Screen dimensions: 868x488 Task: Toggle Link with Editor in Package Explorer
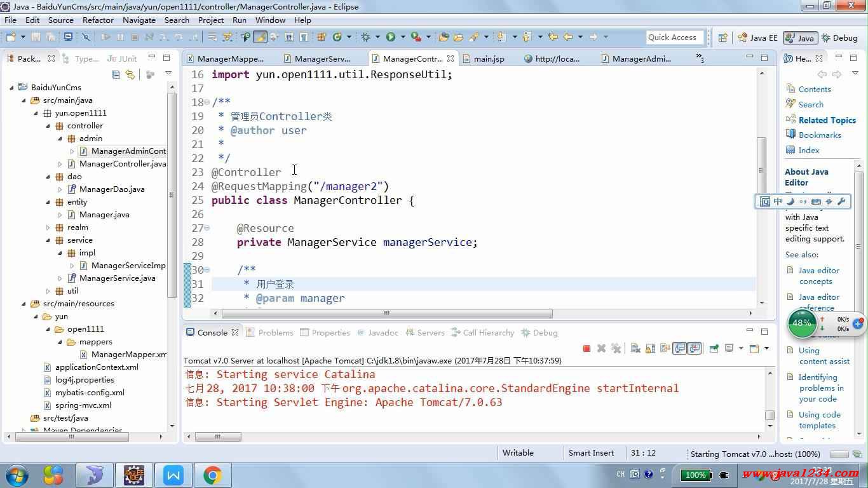tap(130, 74)
